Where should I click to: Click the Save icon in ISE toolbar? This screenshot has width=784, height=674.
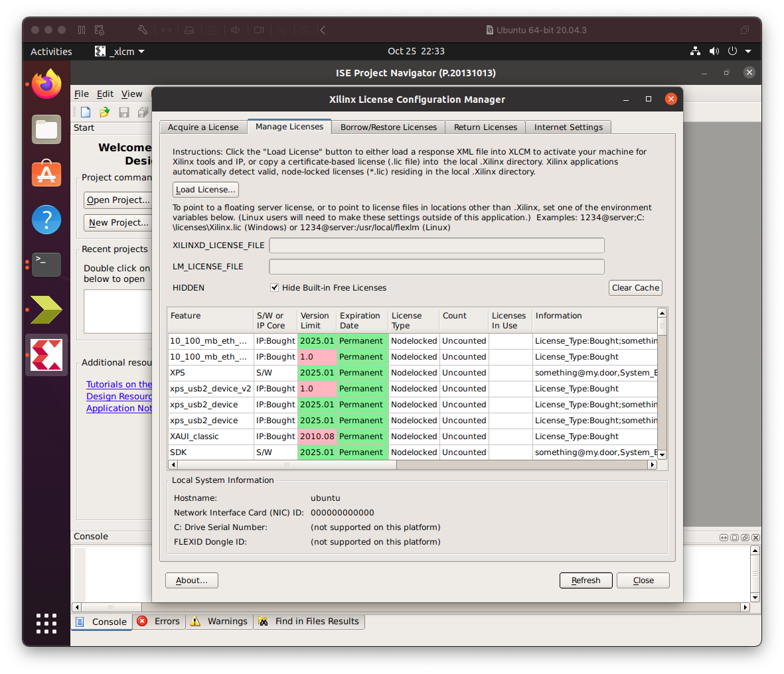tap(124, 112)
